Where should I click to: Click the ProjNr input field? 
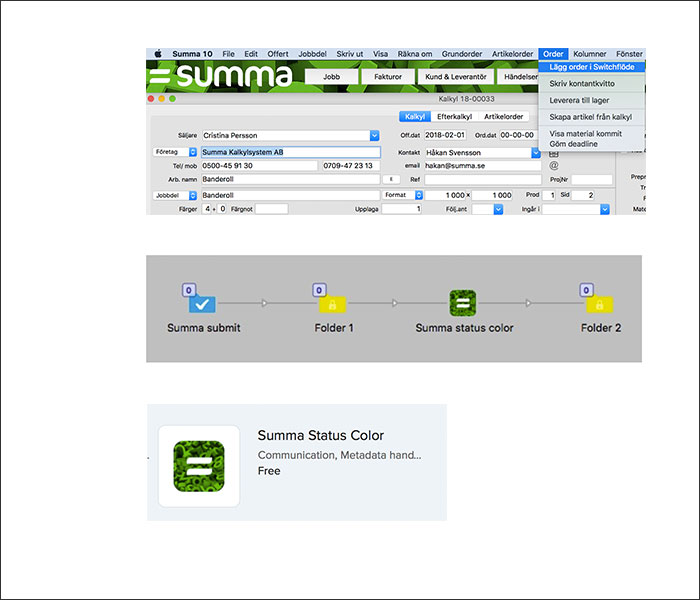click(x=592, y=179)
